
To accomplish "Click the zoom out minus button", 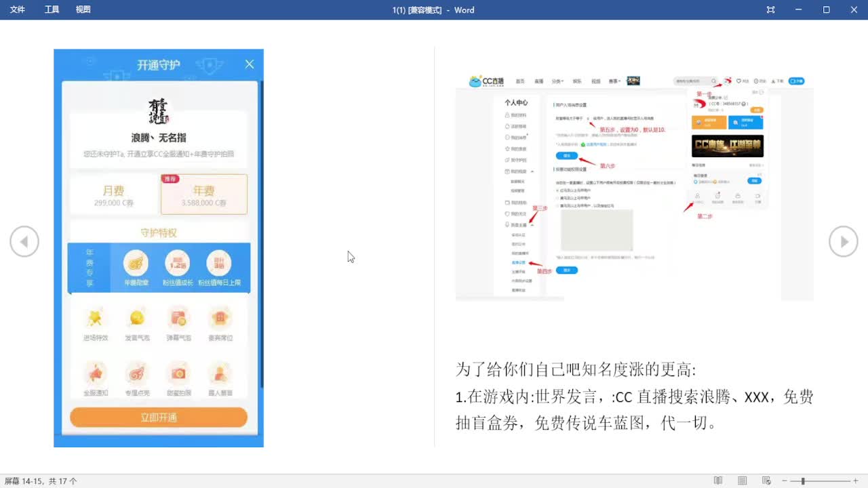I will coord(785,481).
